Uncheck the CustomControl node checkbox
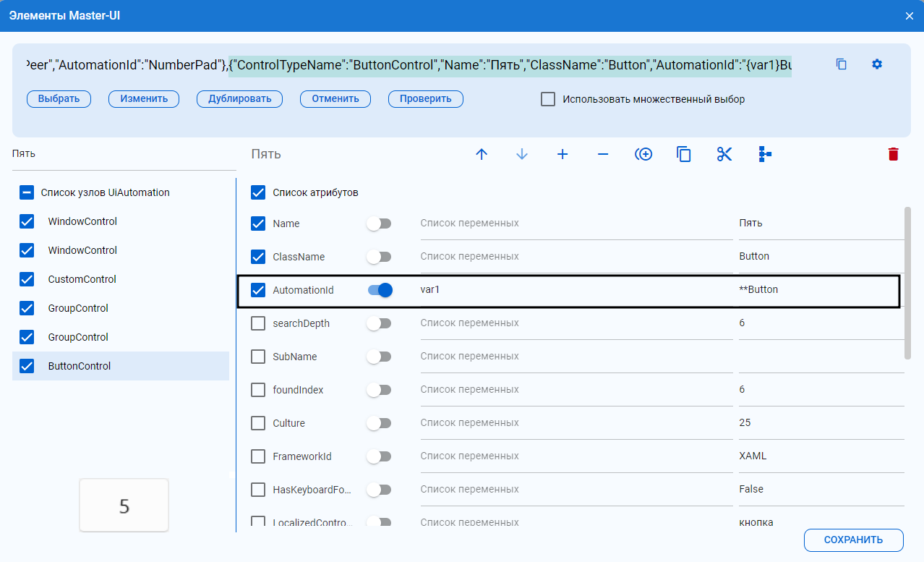The width and height of the screenshot is (924, 562). (x=27, y=279)
